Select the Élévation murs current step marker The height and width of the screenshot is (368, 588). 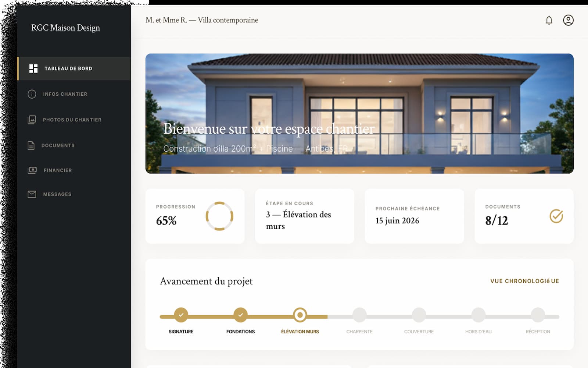(300, 315)
